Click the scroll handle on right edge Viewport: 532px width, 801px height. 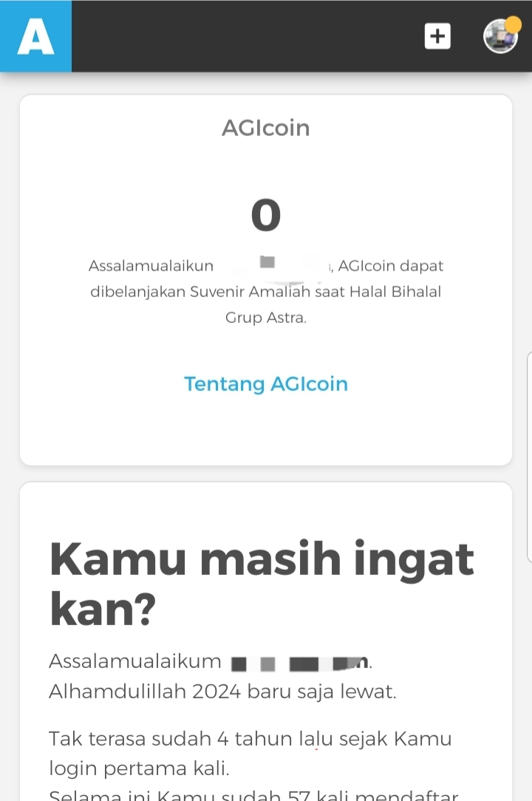pos(528,458)
